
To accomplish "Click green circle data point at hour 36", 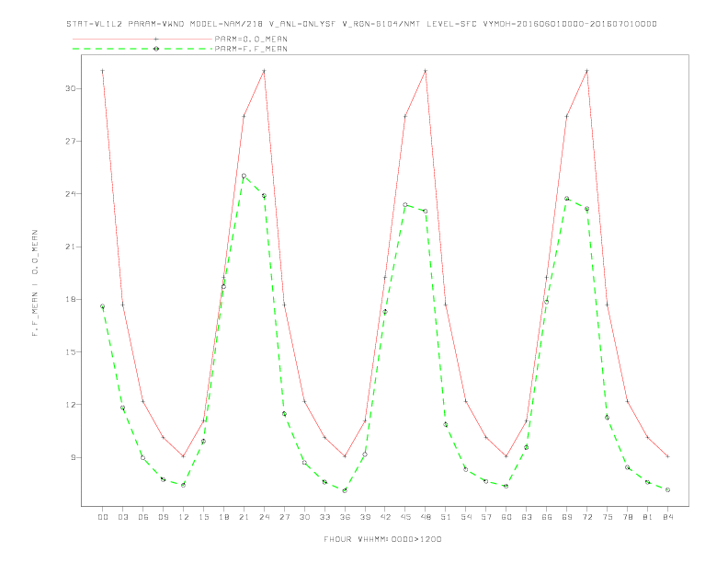I will [x=345, y=490].
